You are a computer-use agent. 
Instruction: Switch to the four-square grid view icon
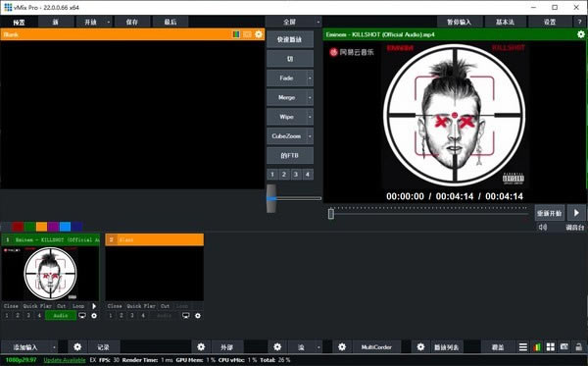click(x=551, y=346)
